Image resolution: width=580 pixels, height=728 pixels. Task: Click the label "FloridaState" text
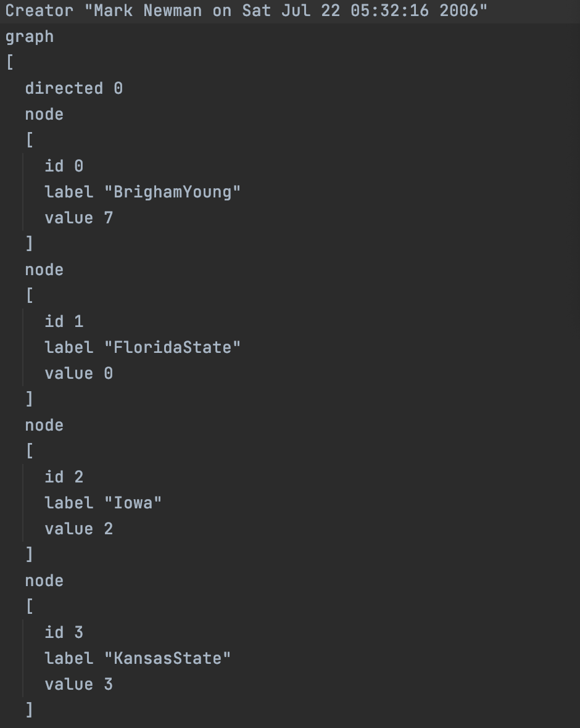(143, 347)
